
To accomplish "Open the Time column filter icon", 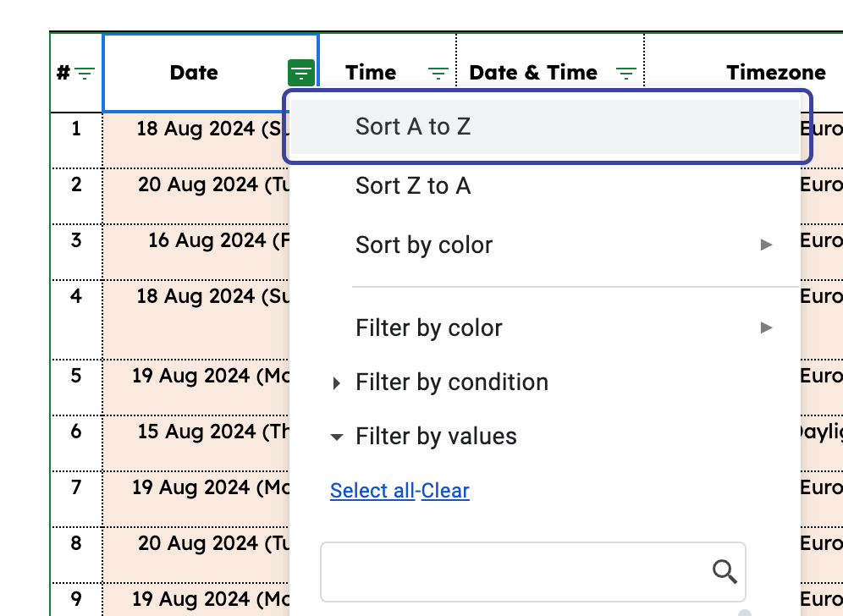I will click(438, 74).
